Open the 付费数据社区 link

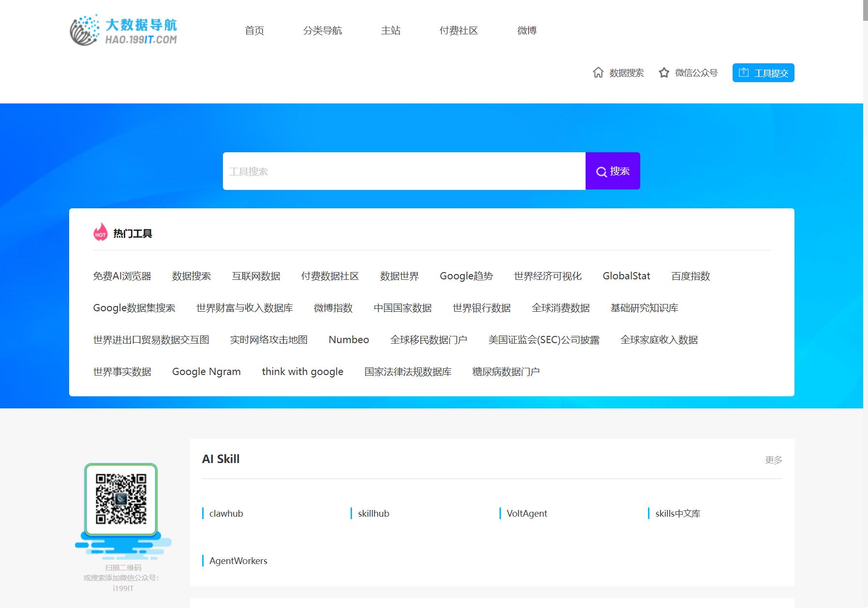click(x=330, y=276)
